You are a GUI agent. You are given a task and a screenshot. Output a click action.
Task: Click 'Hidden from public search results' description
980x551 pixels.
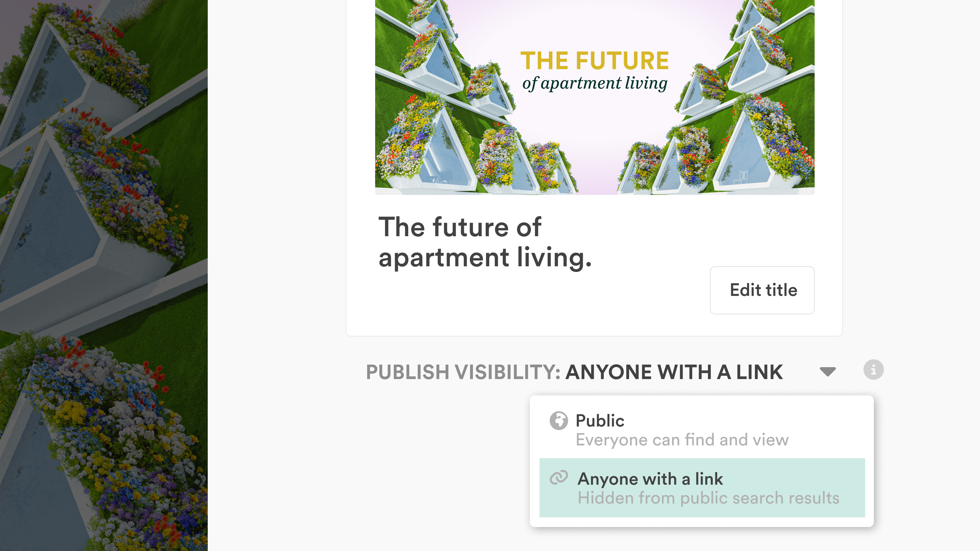tap(708, 498)
